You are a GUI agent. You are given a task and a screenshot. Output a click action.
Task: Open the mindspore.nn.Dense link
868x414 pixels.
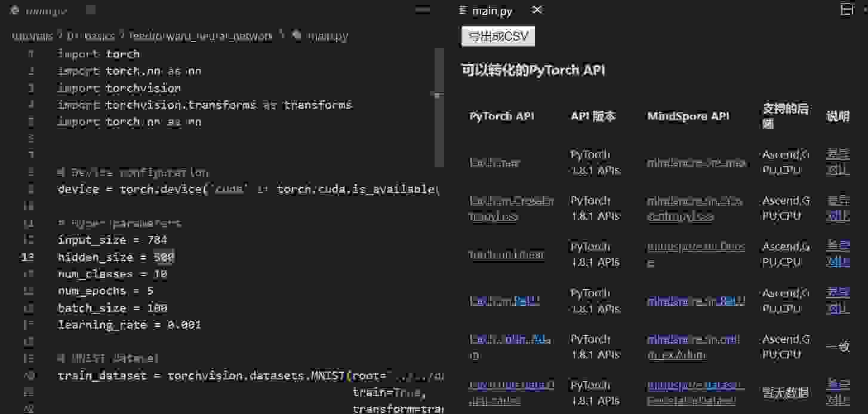tap(696, 254)
